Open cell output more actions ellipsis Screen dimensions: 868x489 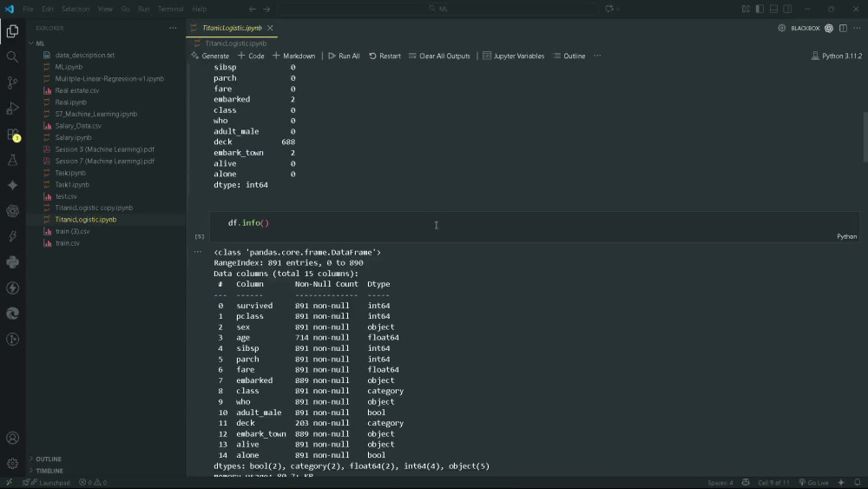click(198, 252)
